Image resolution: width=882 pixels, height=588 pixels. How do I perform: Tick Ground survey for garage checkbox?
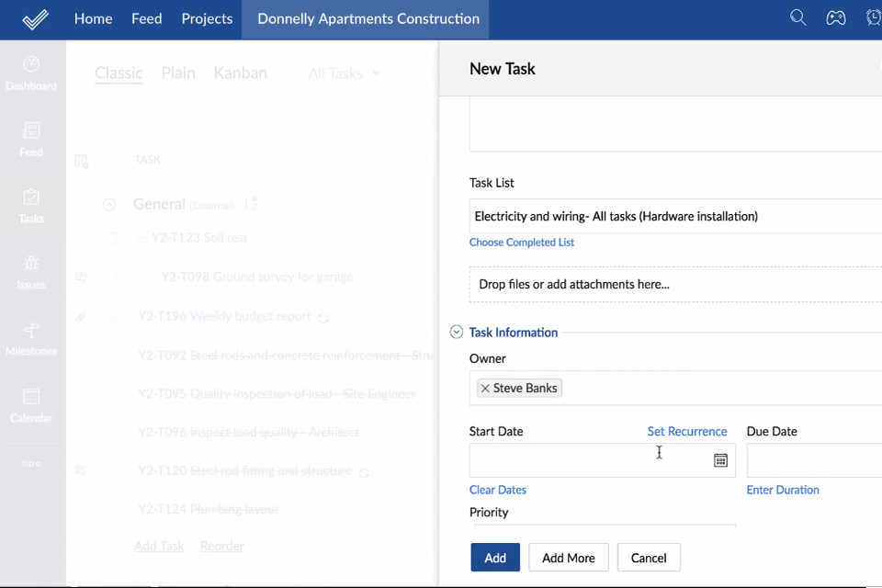pyautogui.click(x=110, y=277)
